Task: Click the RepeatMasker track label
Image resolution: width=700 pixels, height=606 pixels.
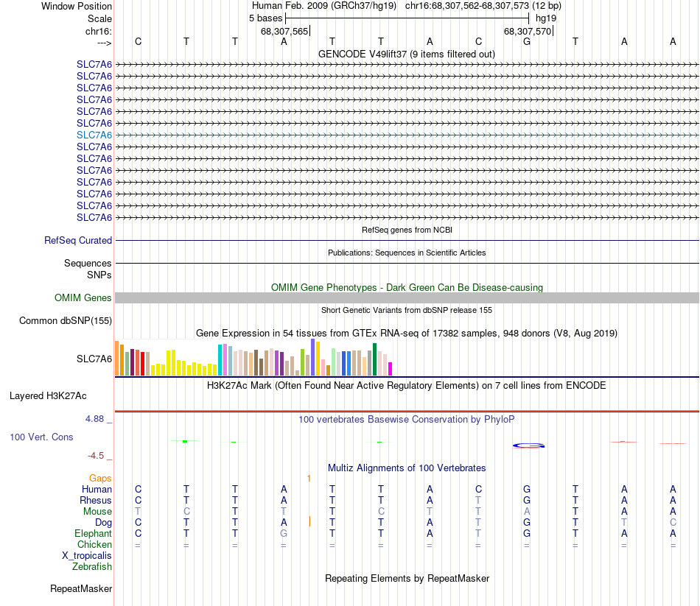Action: [81, 588]
